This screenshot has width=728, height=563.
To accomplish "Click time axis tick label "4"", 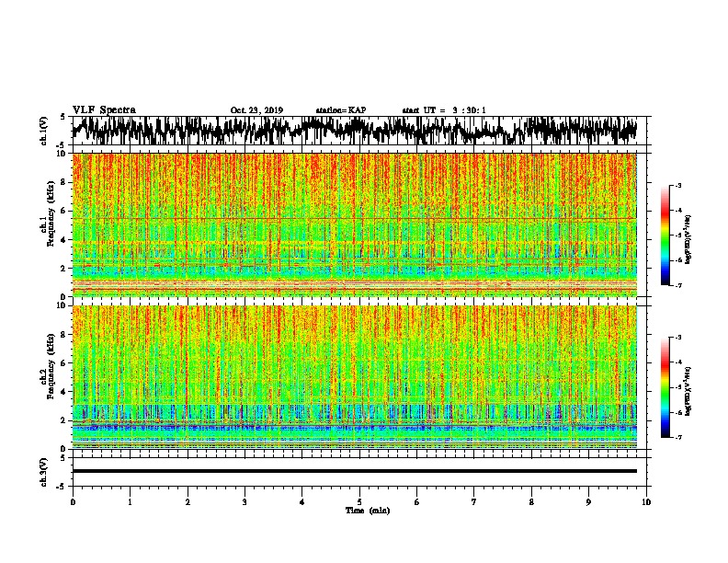I will 302,502.
